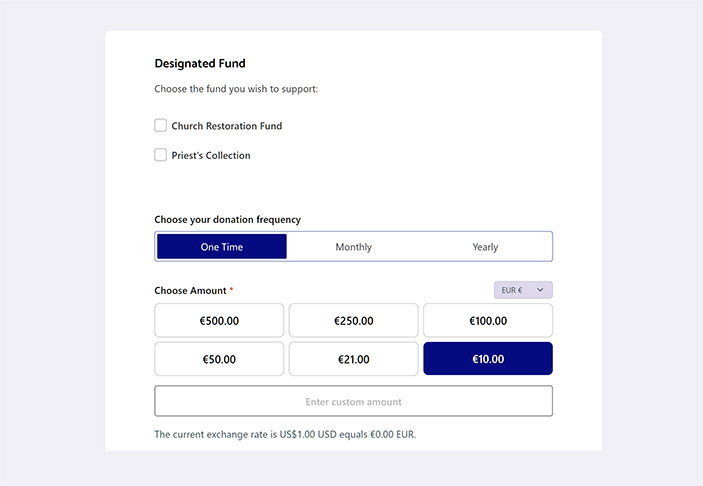Viewport: 703px width, 486px height.
Task: Click the Choose Amount field label
Action: (192, 291)
